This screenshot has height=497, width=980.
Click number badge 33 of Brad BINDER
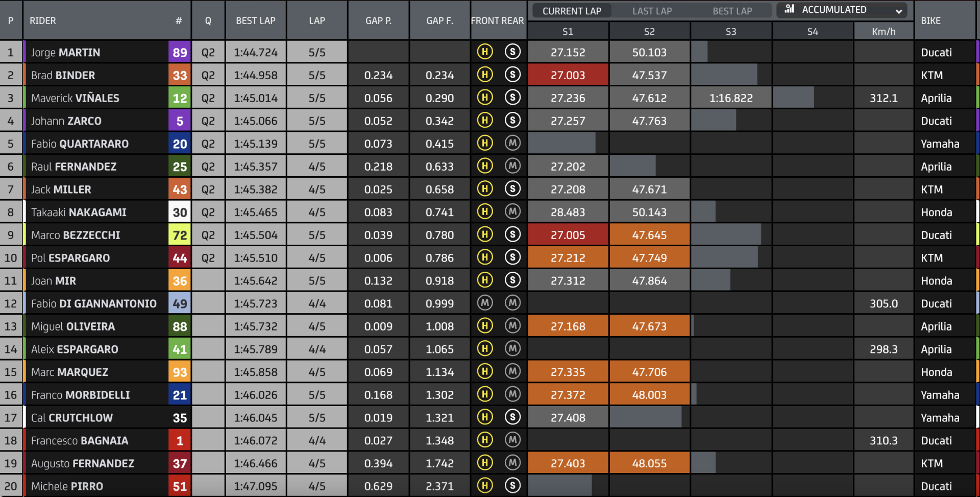coord(180,75)
